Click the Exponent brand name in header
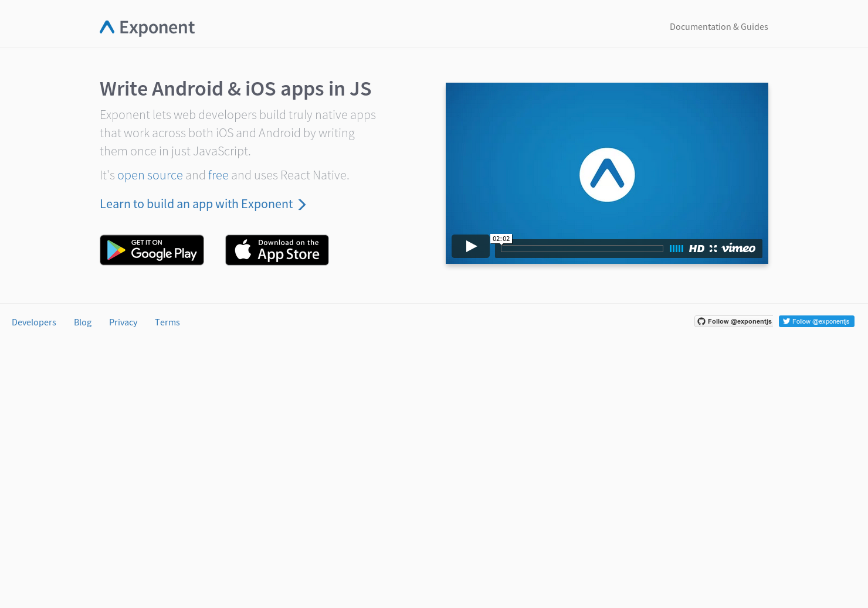Viewport: 868px width, 608px height. click(157, 28)
